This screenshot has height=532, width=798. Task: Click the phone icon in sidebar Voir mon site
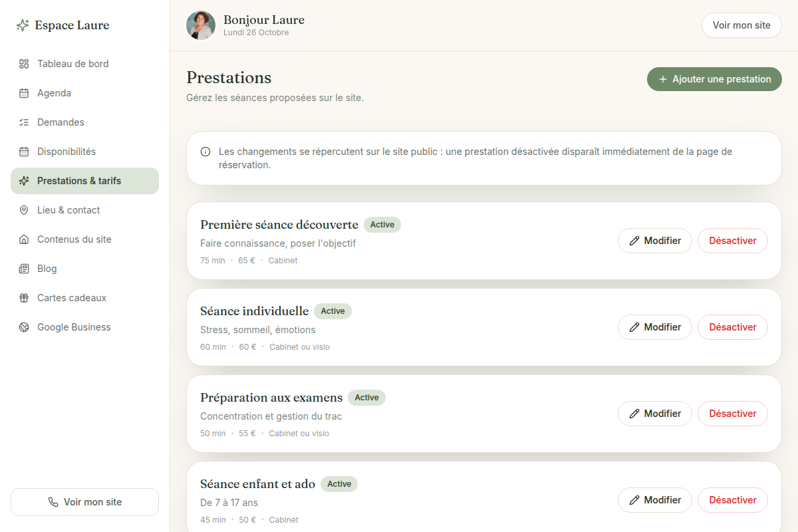(53, 502)
